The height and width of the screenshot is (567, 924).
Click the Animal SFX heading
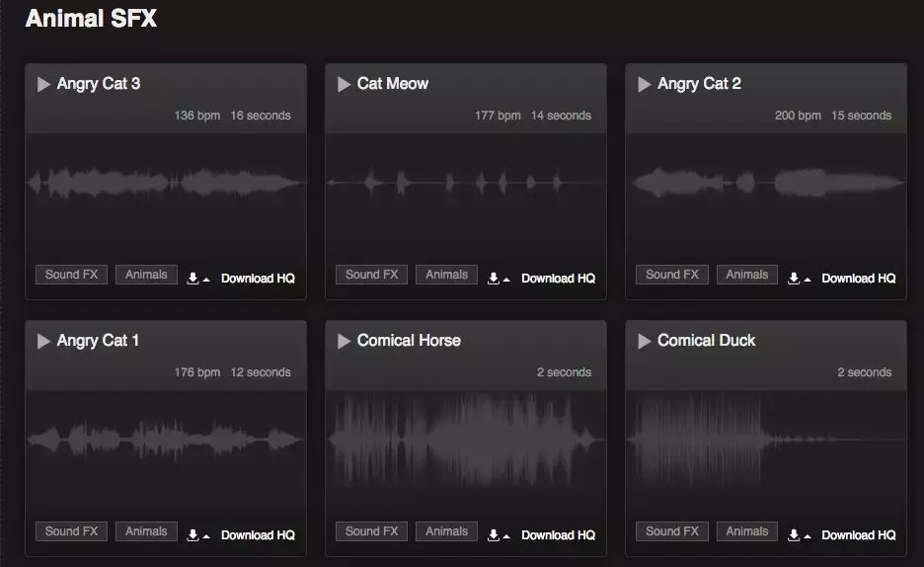[x=92, y=18]
